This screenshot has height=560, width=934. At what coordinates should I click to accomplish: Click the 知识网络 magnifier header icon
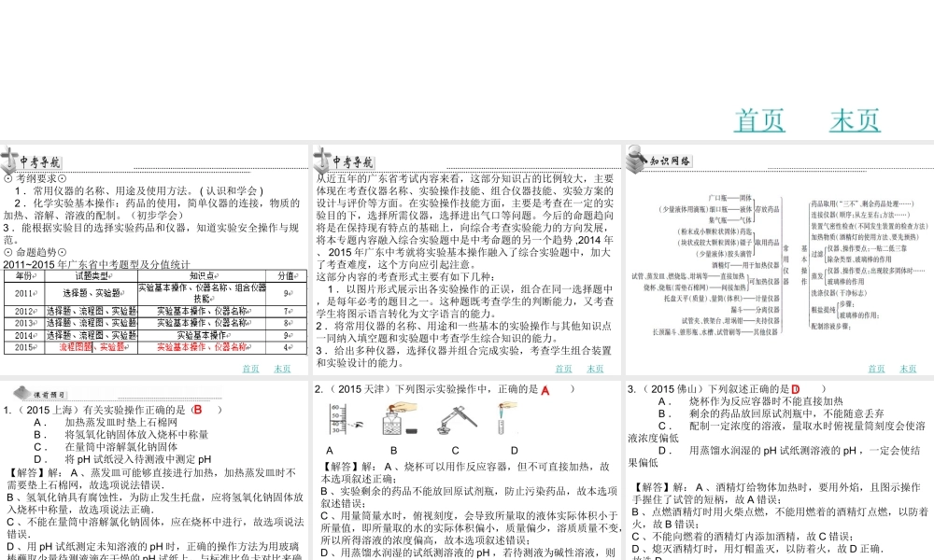click(637, 159)
